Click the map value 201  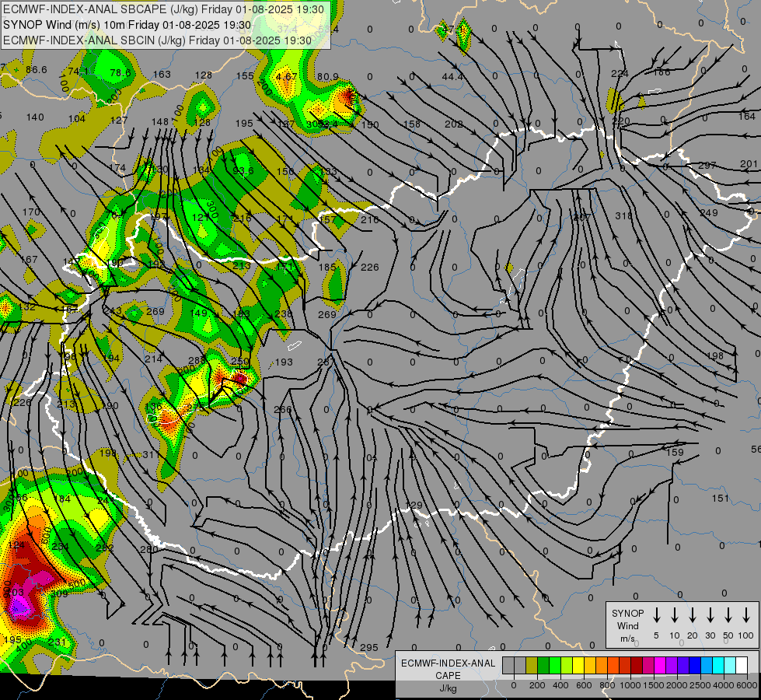pos(749,164)
